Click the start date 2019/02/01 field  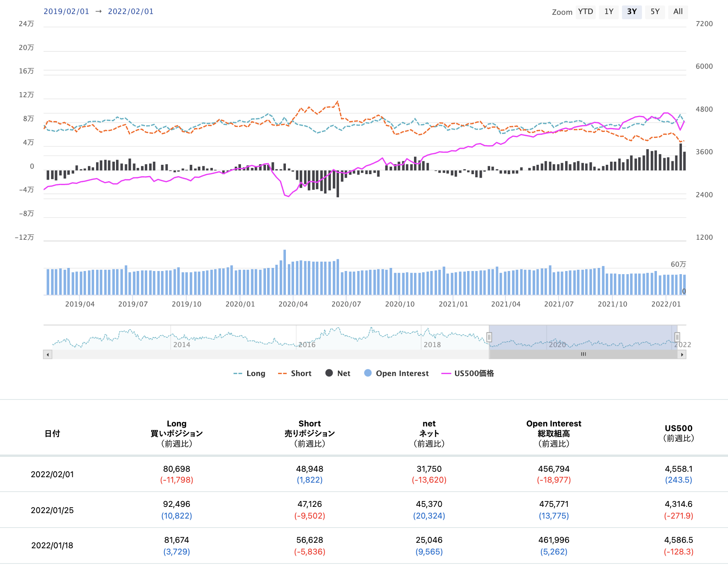click(x=66, y=11)
